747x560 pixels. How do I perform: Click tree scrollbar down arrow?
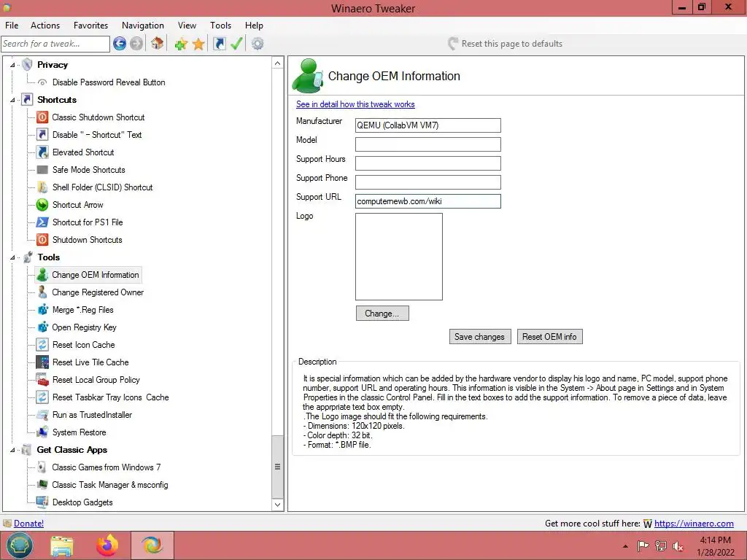click(x=278, y=505)
